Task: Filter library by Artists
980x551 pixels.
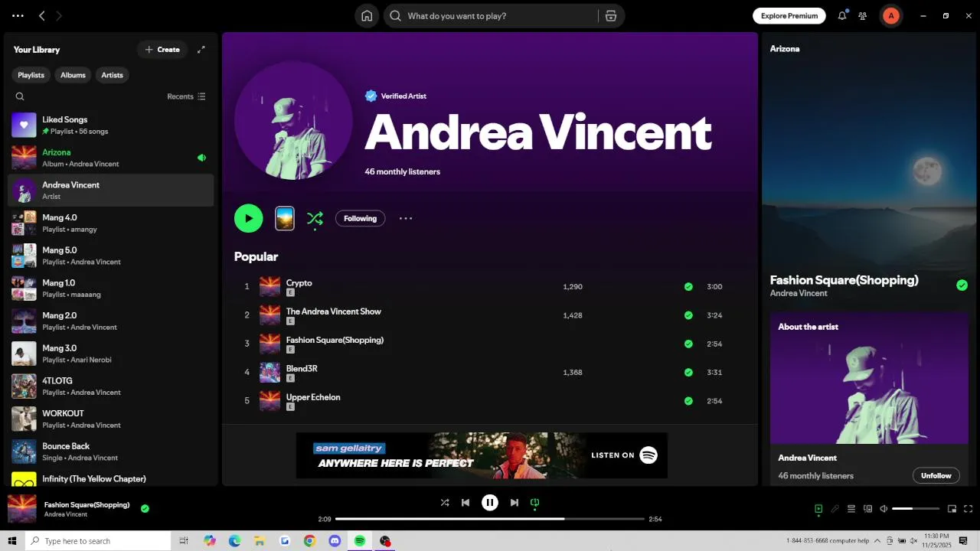Action: (112, 75)
